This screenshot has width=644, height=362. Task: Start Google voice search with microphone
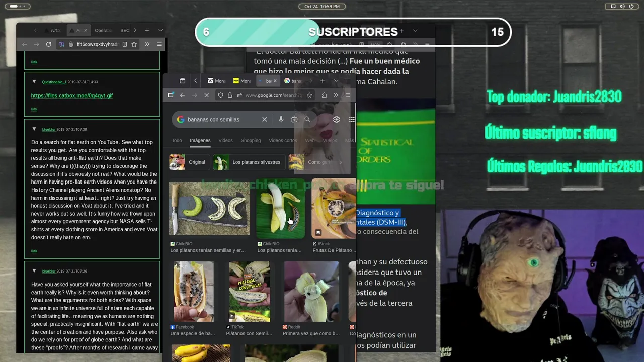(x=281, y=119)
